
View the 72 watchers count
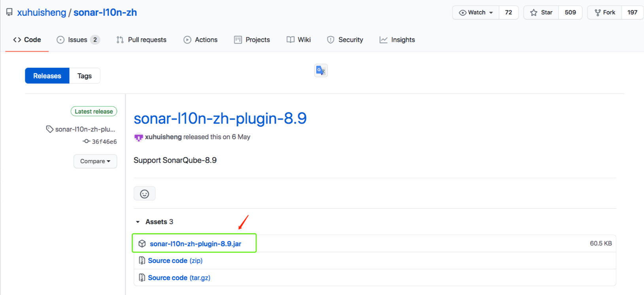(x=508, y=12)
